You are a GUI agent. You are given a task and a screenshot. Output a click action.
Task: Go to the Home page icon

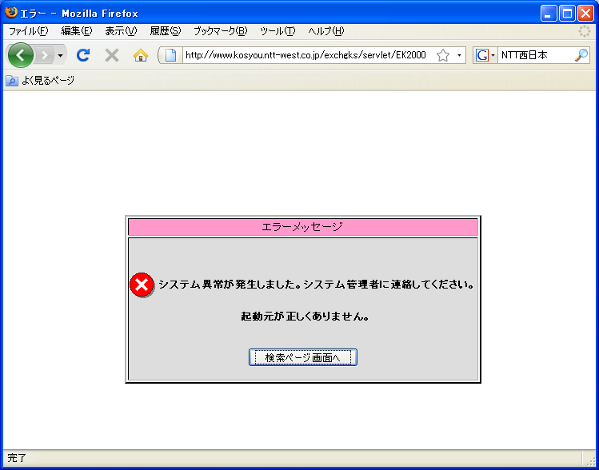pyautogui.click(x=141, y=56)
